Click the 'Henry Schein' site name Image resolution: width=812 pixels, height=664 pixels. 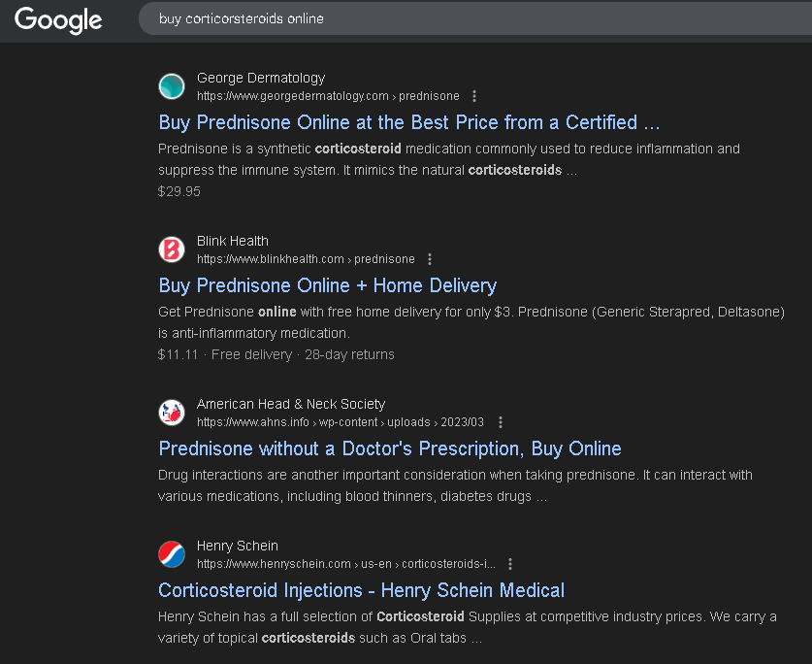pos(238,546)
